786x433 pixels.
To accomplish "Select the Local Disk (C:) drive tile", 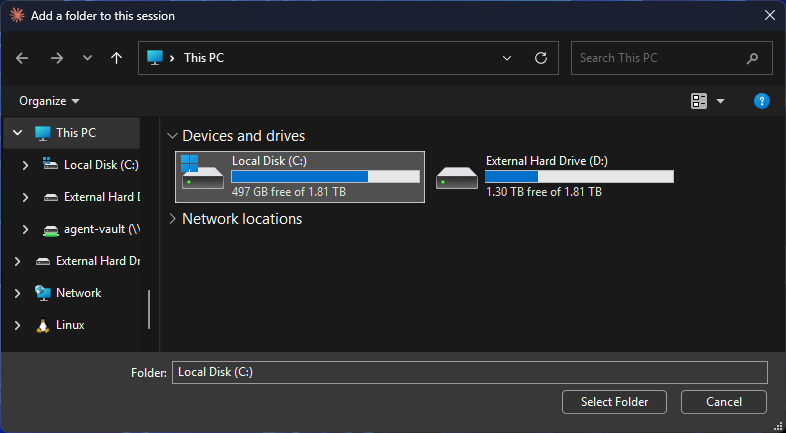I will [x=300, y=177].
